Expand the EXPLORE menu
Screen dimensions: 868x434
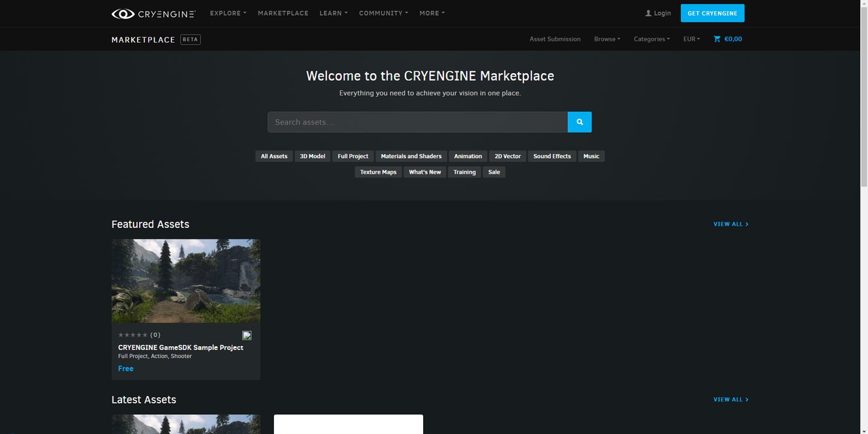point(229,13)
